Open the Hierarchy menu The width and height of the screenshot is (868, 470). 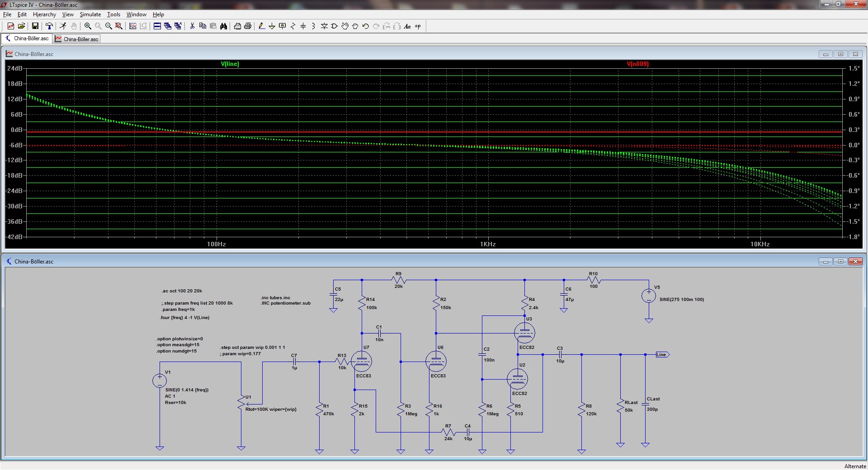point(44,14)
